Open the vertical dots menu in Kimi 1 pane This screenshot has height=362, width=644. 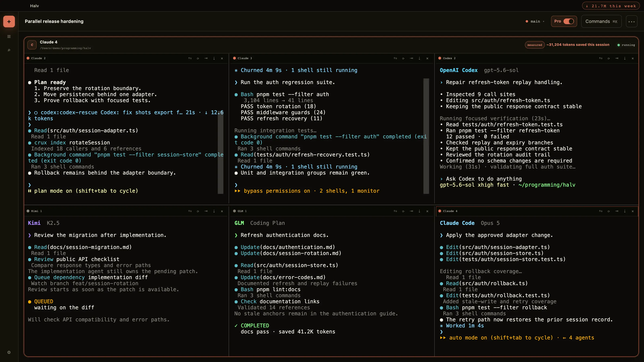[x=214, y=211]
